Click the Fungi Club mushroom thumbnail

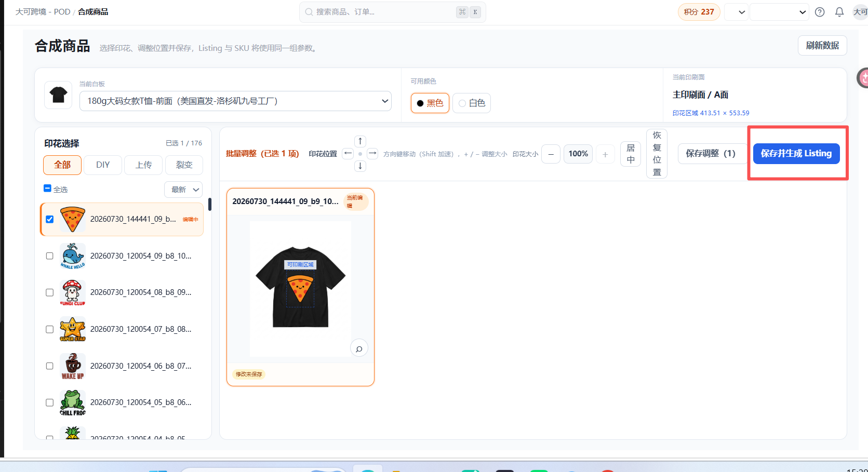point(73,292)
